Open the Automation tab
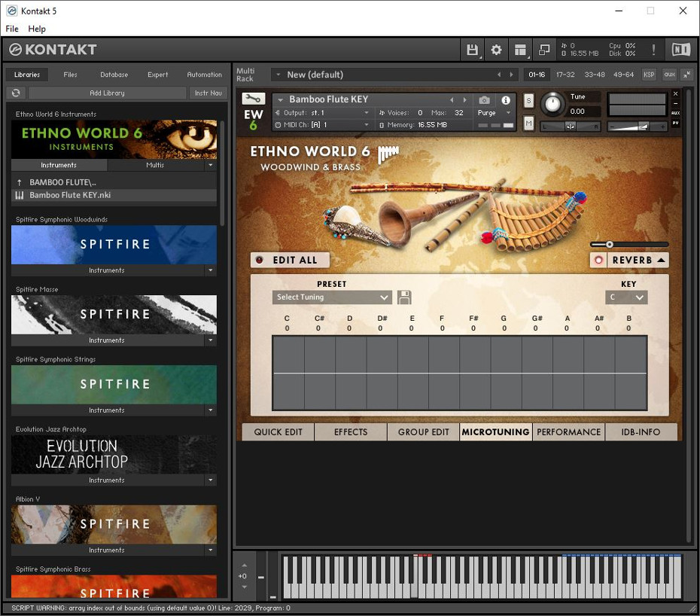The width and height of the screenshot is (700, 616). point(204,75)
